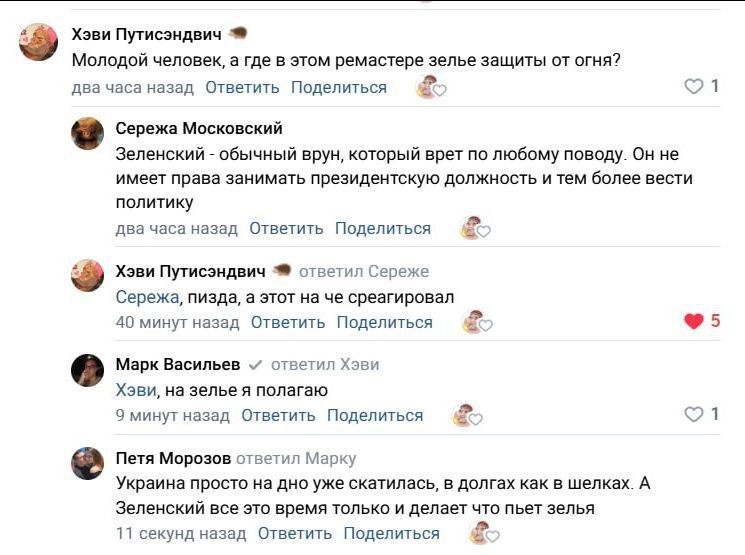Viewport: 745px width, 555px height.
Task: Reply to Петя Морозов's comment
Action: 295,533
